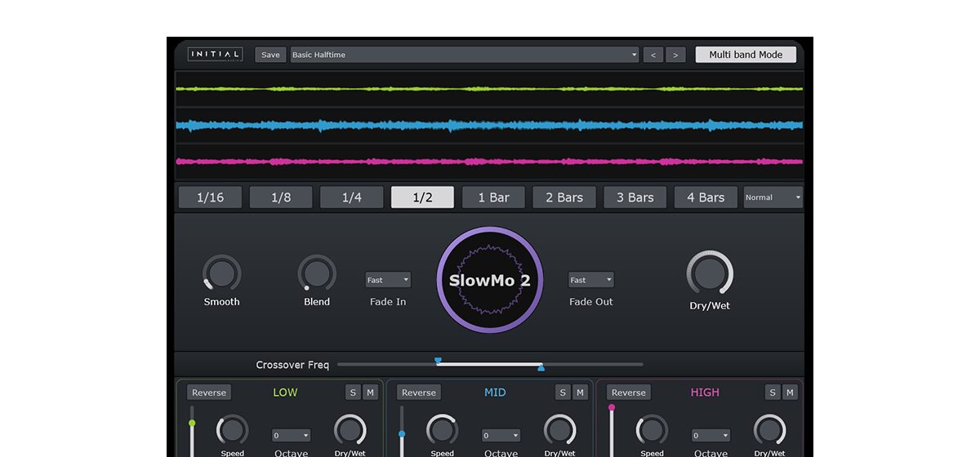Screen dimensions: 980x457
Task: Click the Crossover Freq slider bar
Action: point(490,364)
